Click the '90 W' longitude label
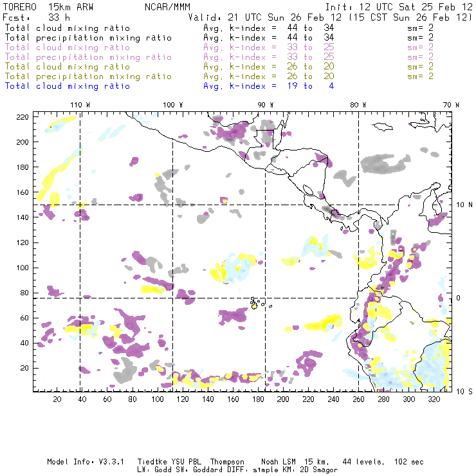This screenshot has width=476, height=476. pos(266,105)
